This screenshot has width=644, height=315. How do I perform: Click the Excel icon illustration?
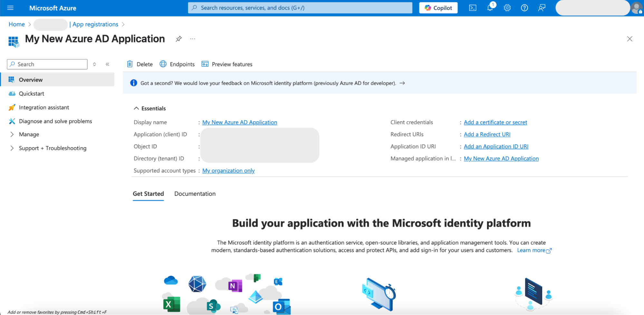click(172, 304)
